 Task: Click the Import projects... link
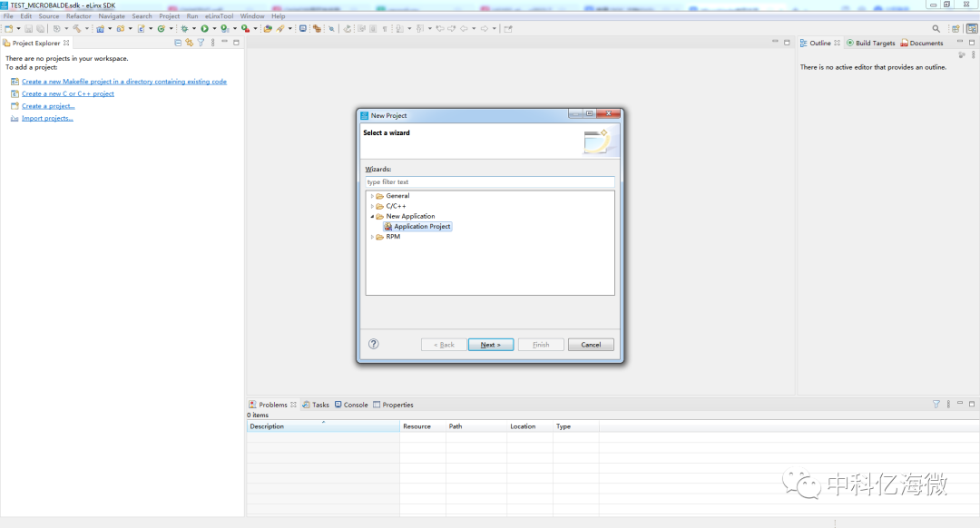point(47,118)
